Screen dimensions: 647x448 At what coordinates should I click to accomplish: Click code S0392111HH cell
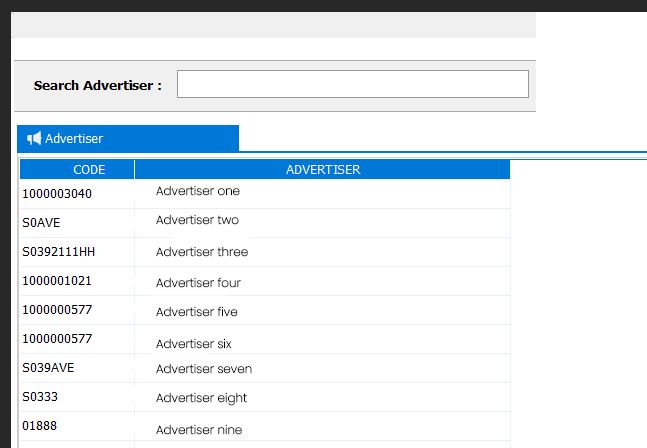pyautogui.click(x=58, y=252)
